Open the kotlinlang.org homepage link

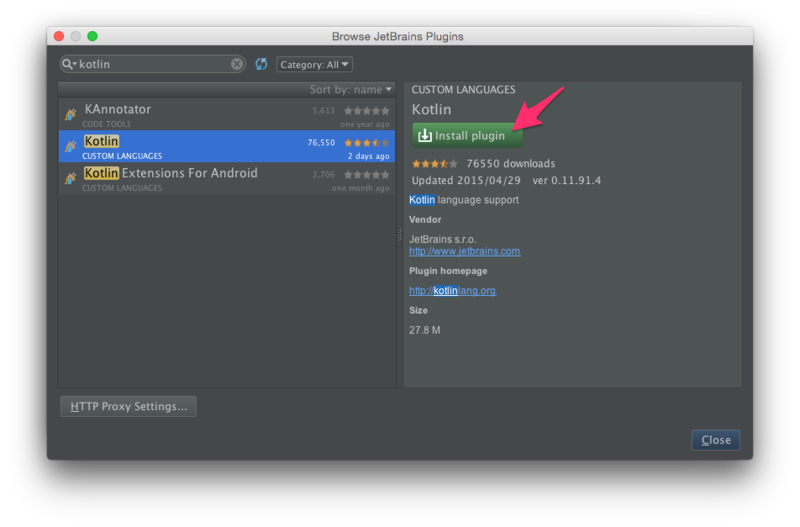click(x=453, y=291)
